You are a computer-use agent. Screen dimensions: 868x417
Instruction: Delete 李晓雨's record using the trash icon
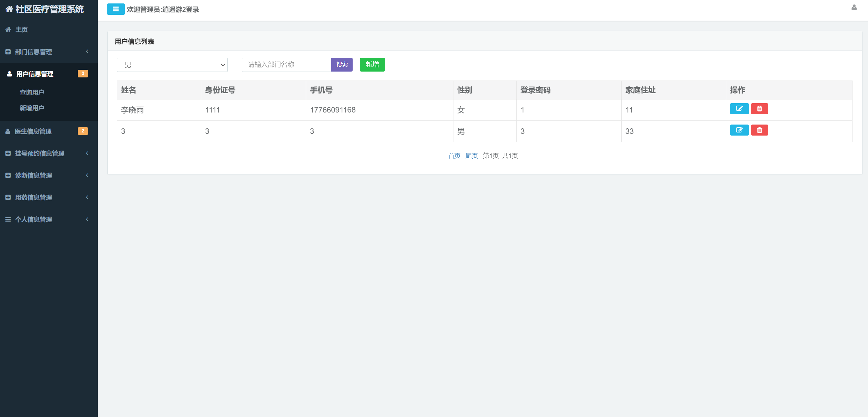tap(760, 109)
